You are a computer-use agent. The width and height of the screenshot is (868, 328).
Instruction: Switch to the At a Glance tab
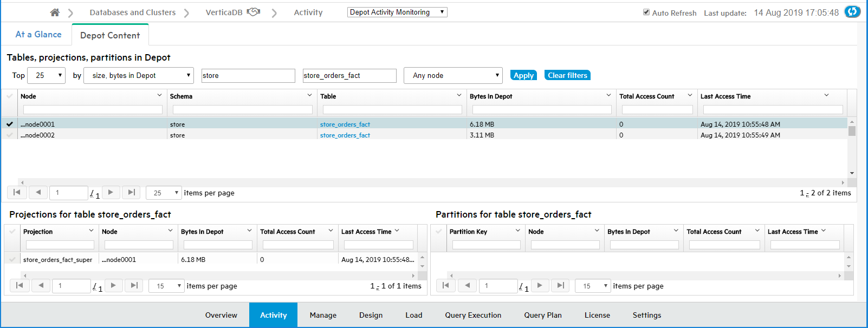point(38,34)
